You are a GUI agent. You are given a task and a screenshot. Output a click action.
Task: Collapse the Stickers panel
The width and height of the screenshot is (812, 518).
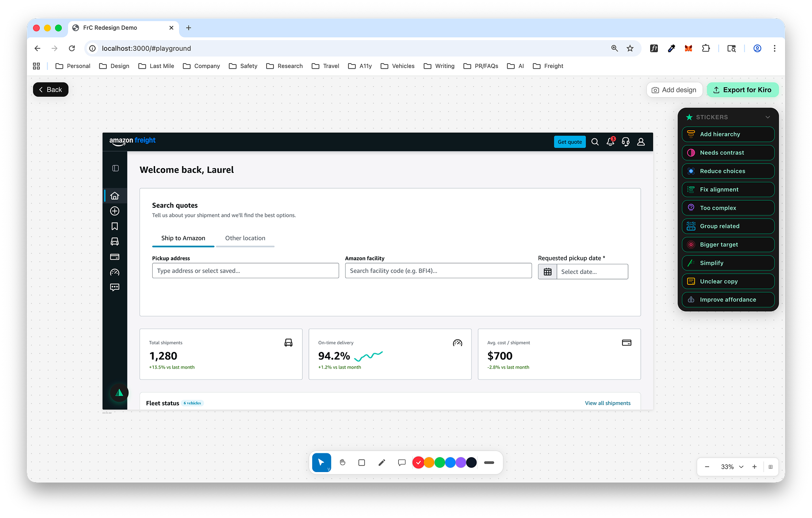pyautogui.click(x=767, y=117)
